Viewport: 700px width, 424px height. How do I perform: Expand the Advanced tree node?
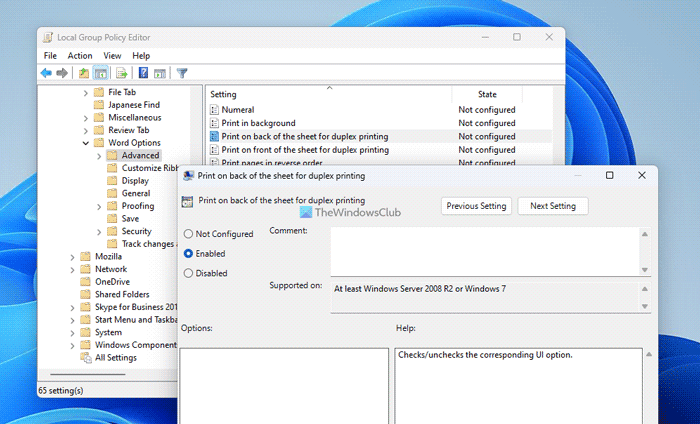(x=99, y=156)
